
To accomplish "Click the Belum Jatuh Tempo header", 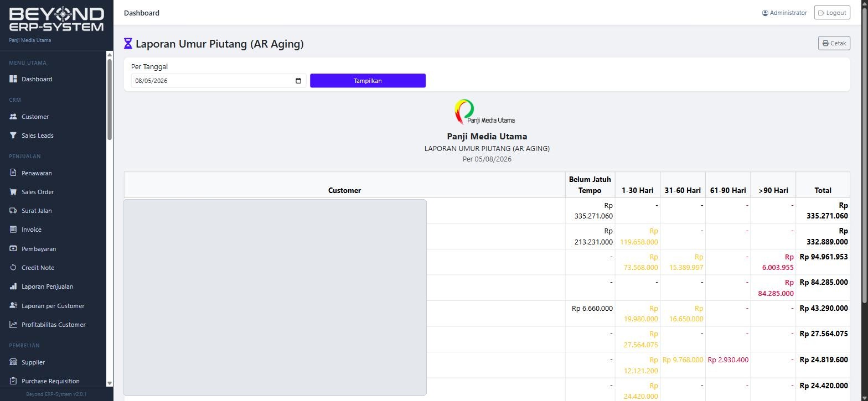I will (x=590, y=185).
